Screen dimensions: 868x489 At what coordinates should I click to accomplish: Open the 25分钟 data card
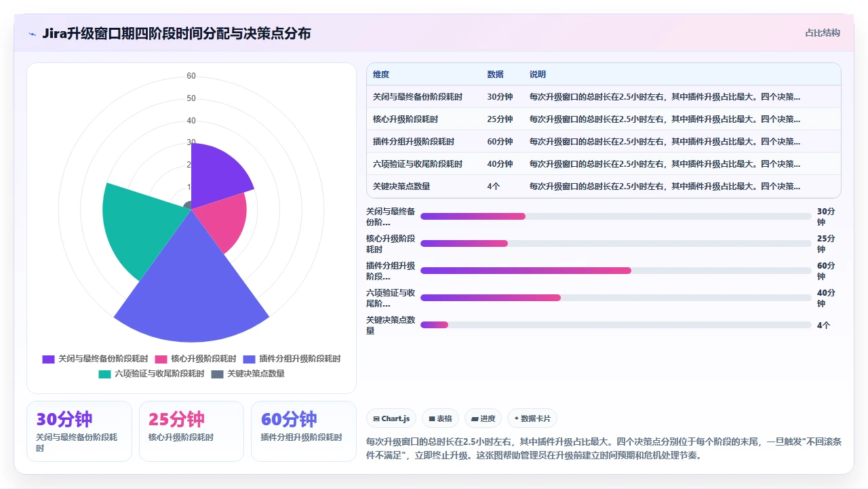191,431
